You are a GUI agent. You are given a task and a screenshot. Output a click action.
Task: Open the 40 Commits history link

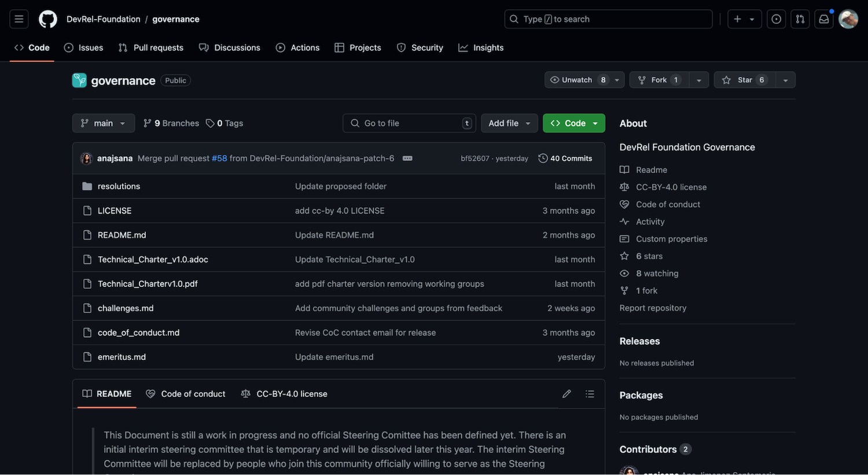[x=565, y=159]
